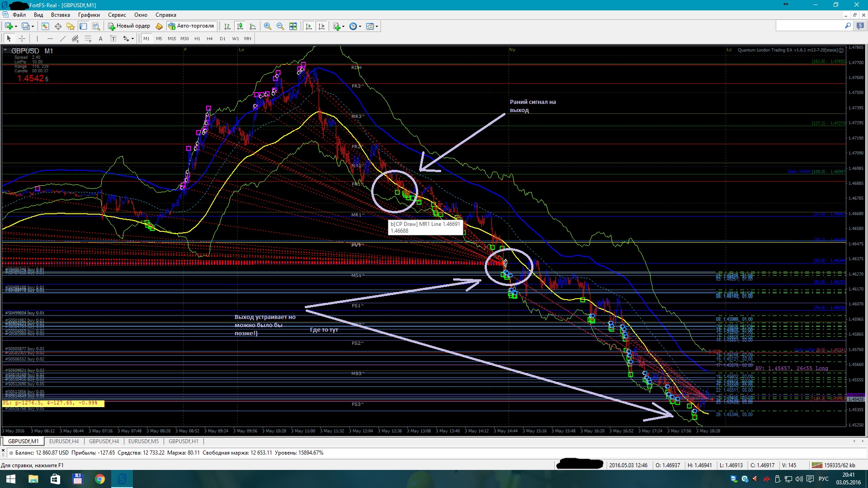Open the chart Templates icon

(x=370, y=26)
